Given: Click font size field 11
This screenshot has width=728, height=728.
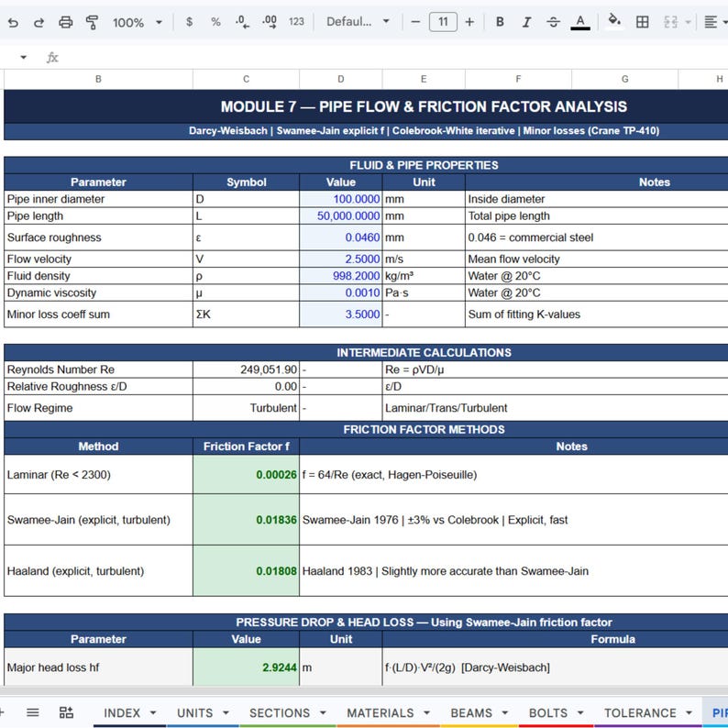Looking at the screenshot, I should 443,22.
